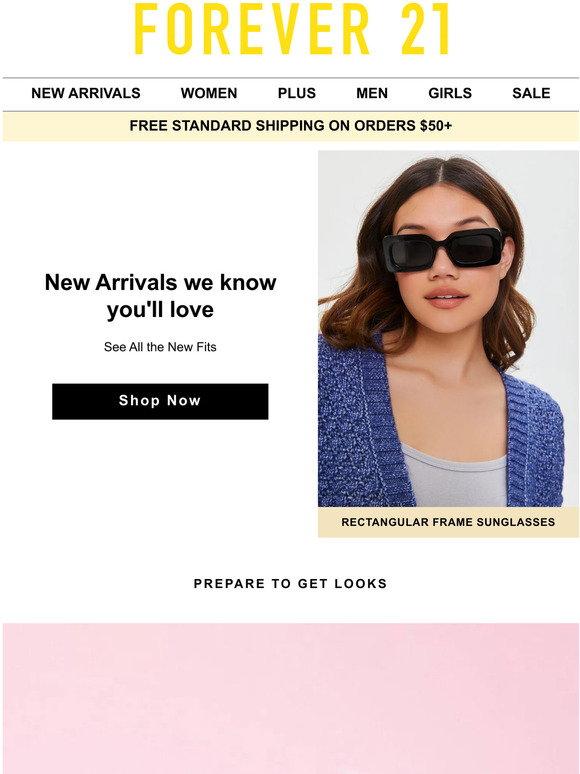Screen dimensions: 580x774
Task: Open the See All the New Fits link
Action: (x=160, y=347)
